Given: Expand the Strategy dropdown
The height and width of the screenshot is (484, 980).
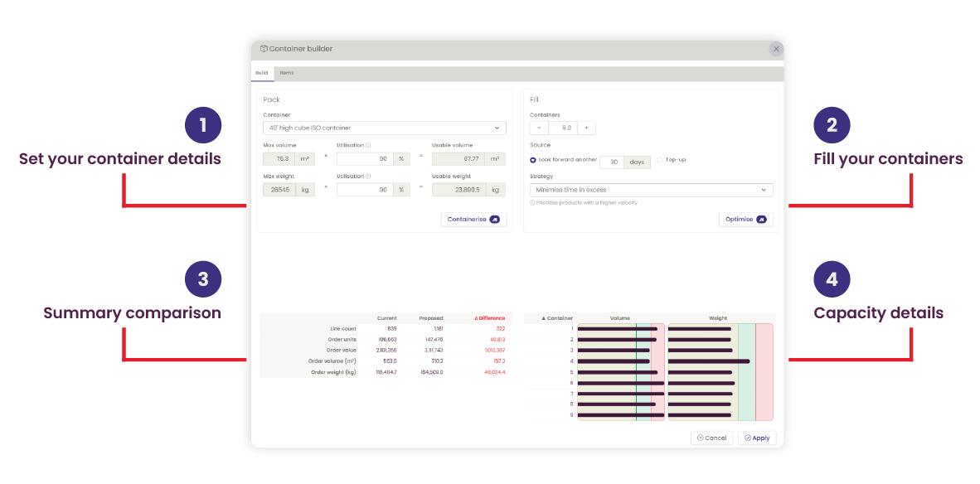Looking at the screenshot, I should [651, 190].
